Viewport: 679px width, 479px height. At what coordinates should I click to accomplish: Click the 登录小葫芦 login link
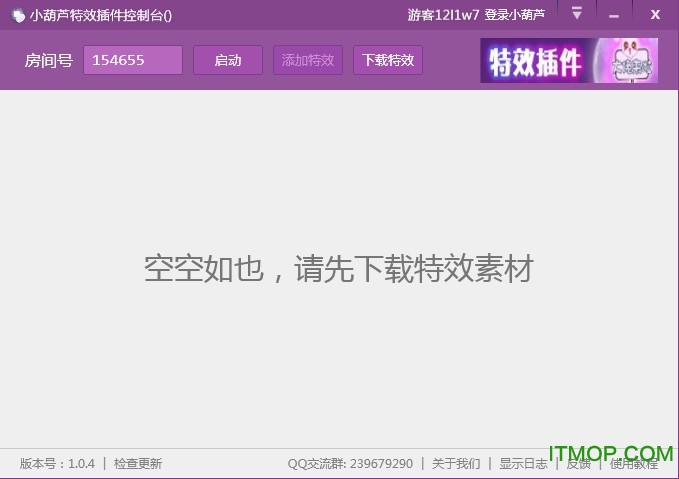click(x=514, y=15)
